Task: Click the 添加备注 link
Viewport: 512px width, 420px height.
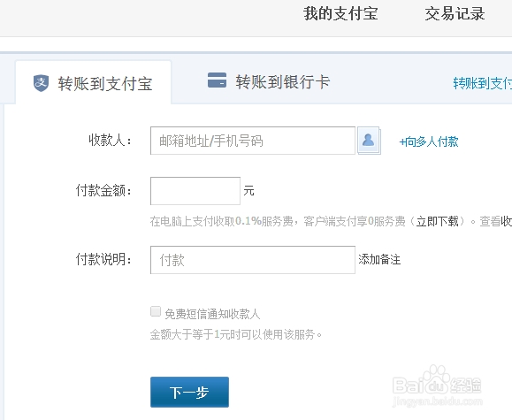Action: [x=379, y=260]
